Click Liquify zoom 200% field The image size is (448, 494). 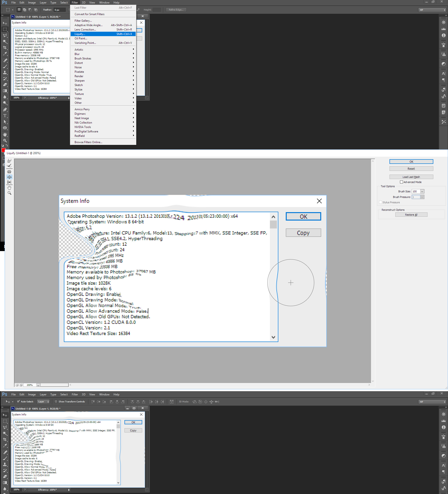point(30,385)
